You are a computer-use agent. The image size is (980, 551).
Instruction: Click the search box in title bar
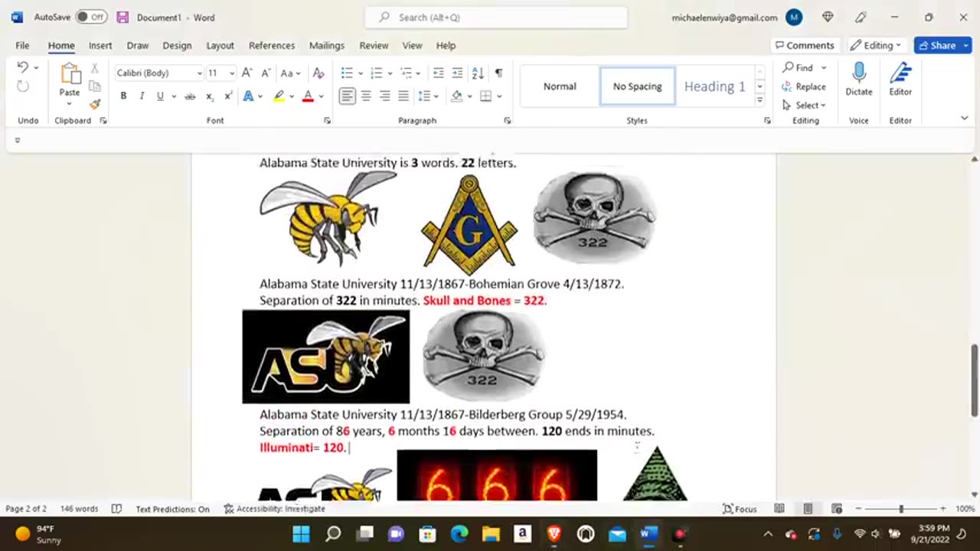pyautogui.click(x=496, y=17)
